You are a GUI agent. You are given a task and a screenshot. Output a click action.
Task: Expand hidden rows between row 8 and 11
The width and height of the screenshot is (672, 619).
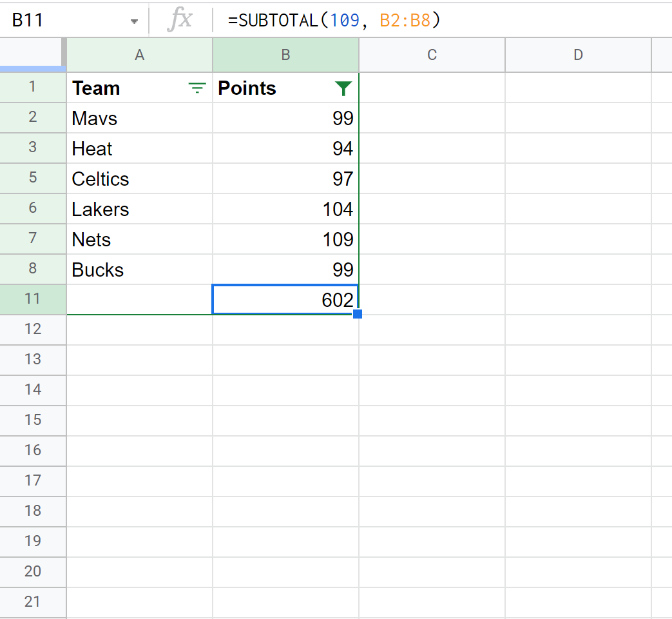tap(33, 284)
